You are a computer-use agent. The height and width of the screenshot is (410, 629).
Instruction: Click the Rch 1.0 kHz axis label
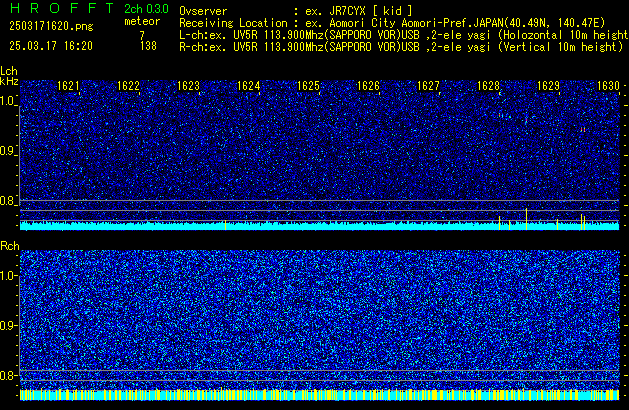pyautogui.click(x=8, y=276)
